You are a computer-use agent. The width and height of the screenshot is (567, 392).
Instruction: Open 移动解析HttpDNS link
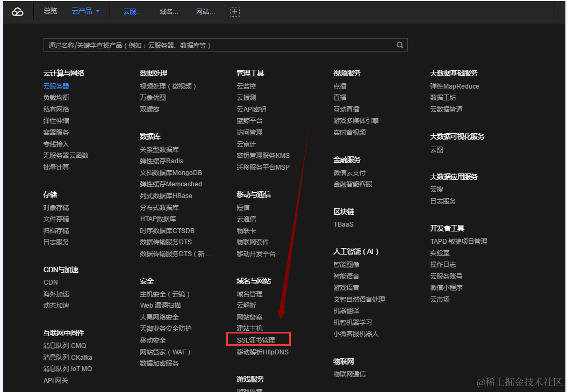pyautogui.click(x=262, y=352)
